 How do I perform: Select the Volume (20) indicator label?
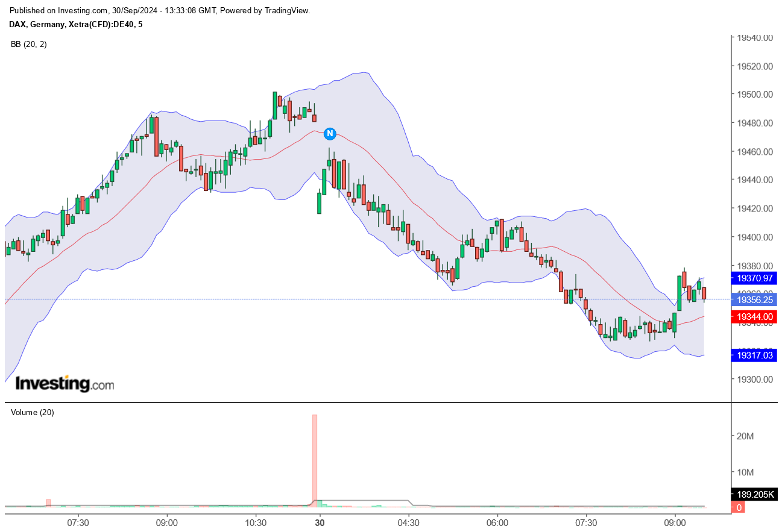(33, 413)
